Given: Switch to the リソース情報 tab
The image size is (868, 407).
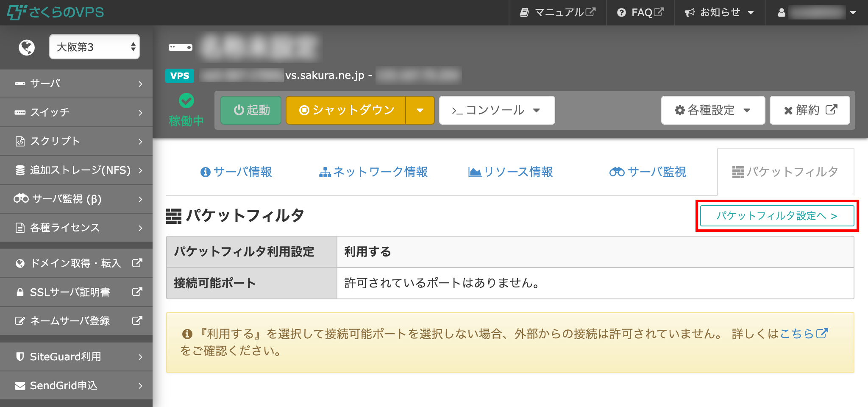Looking at the screenshot, I should [510, 172].
